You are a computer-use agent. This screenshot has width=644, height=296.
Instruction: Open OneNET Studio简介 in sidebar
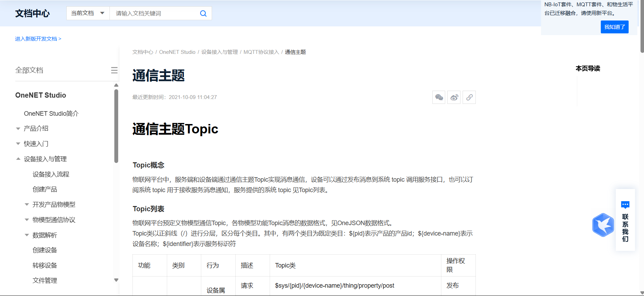pos(51,114)
